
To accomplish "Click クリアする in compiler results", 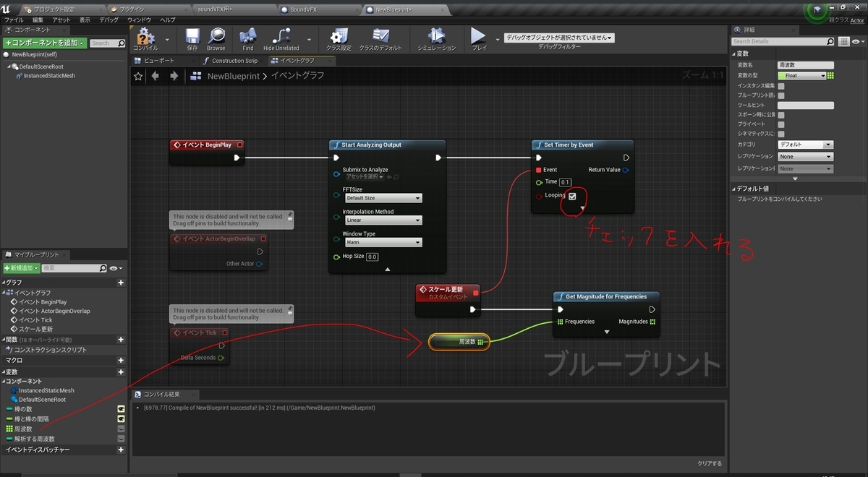I will tap(709, 463).
